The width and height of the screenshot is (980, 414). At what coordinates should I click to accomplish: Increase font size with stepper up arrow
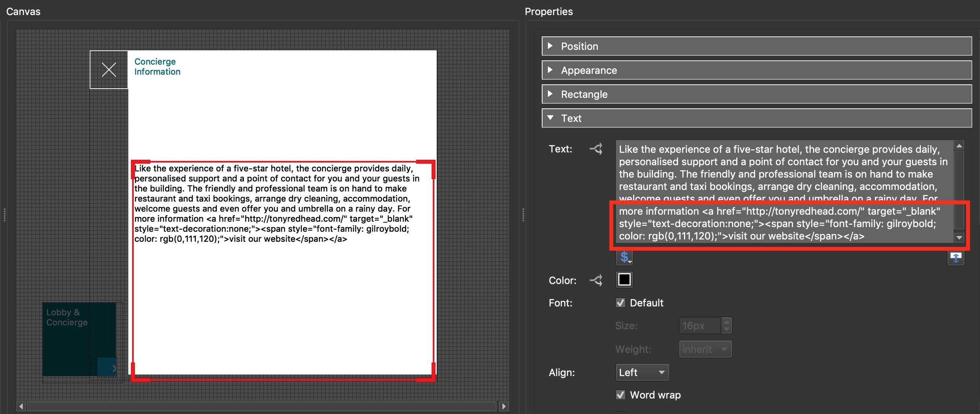point(726,322)
